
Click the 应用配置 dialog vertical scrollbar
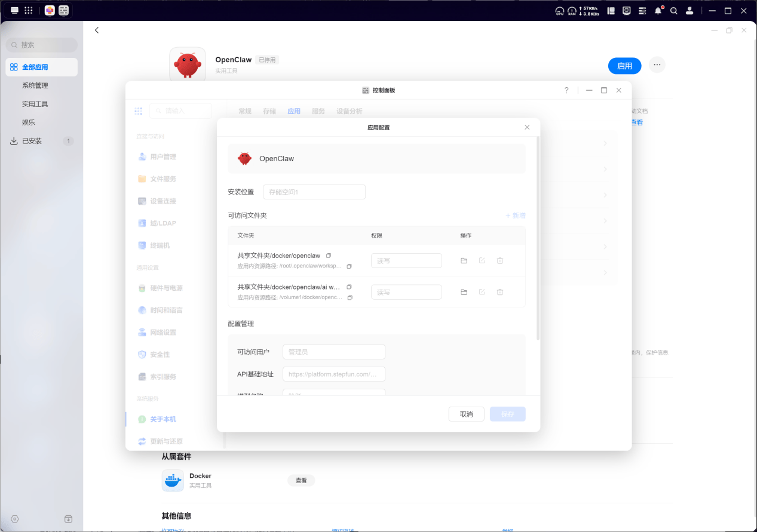pos(538,238)
